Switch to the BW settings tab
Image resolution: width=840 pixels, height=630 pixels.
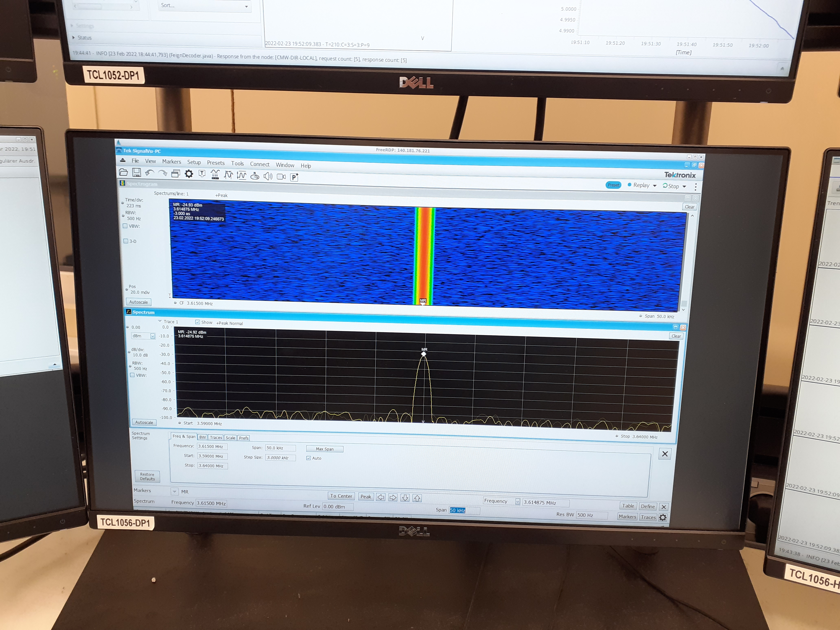coord(202,437)
